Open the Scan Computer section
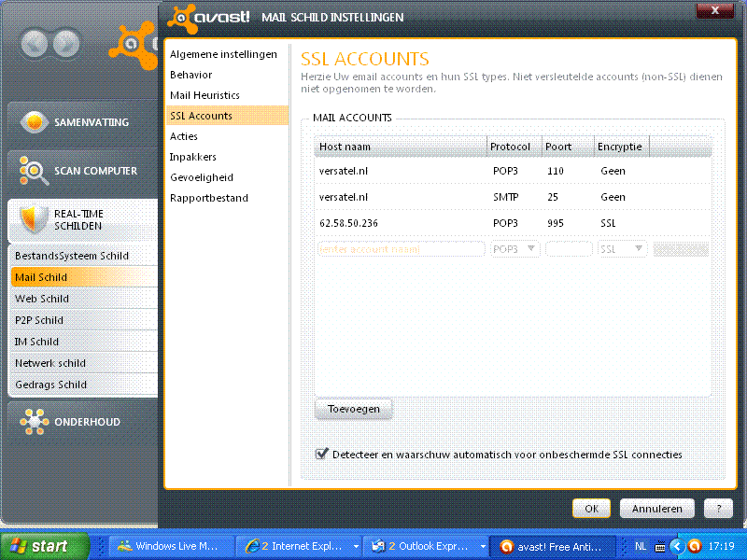Screen dimensions: 747x560 82,171
